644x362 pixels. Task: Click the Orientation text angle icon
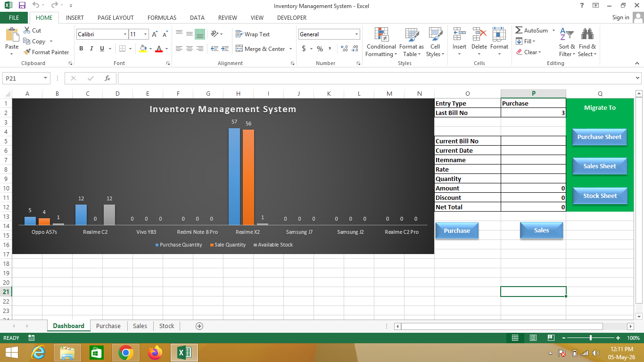(x=215, y=34)
